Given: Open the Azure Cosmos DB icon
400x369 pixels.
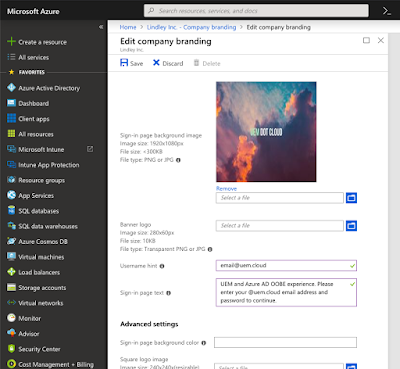Looking at the screenshot, I should [x=11, y=241].
